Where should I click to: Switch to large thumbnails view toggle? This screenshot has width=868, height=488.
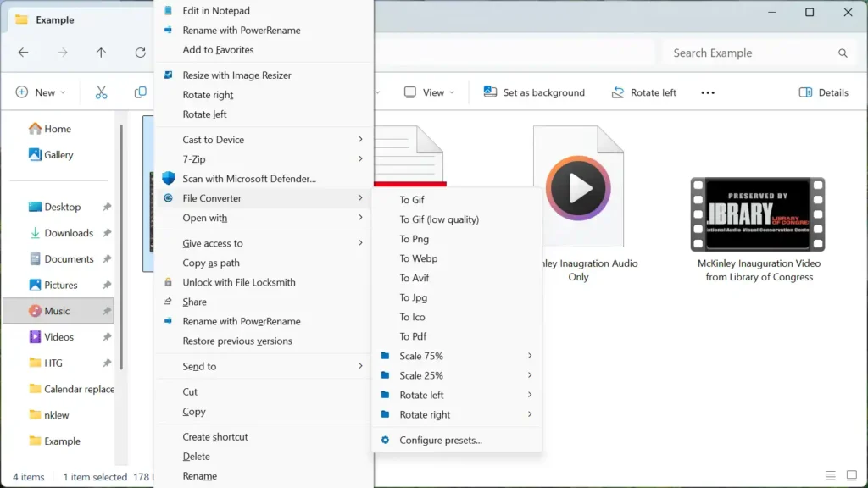pyautogui.click(x=850, y=475)
